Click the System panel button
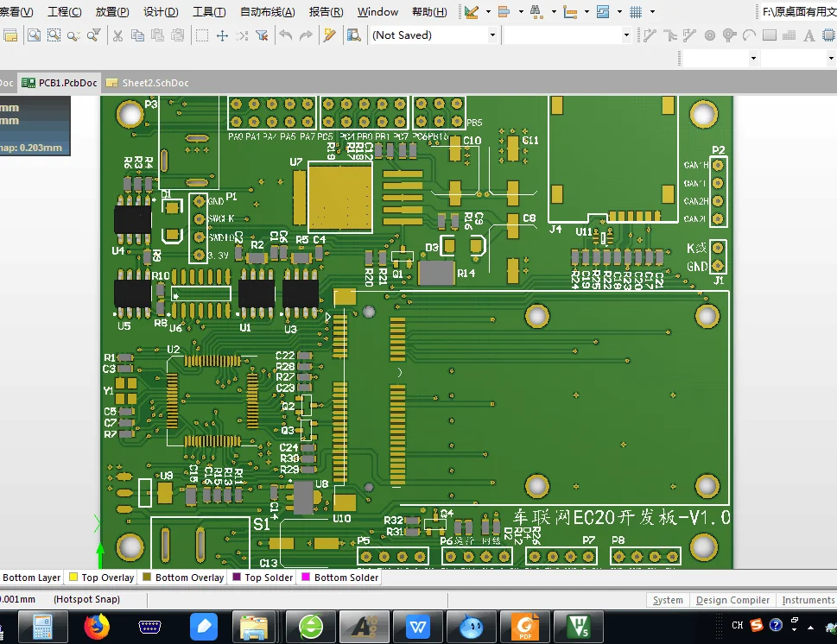This screenshot has height=644, width=837. tap(668, 600)
